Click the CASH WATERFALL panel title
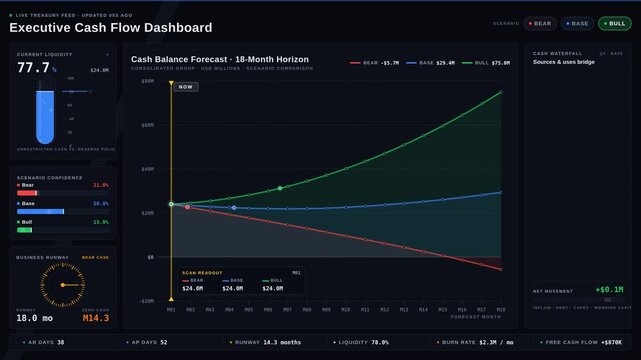The height and width of the screenshot is (360, 641). 557,54
